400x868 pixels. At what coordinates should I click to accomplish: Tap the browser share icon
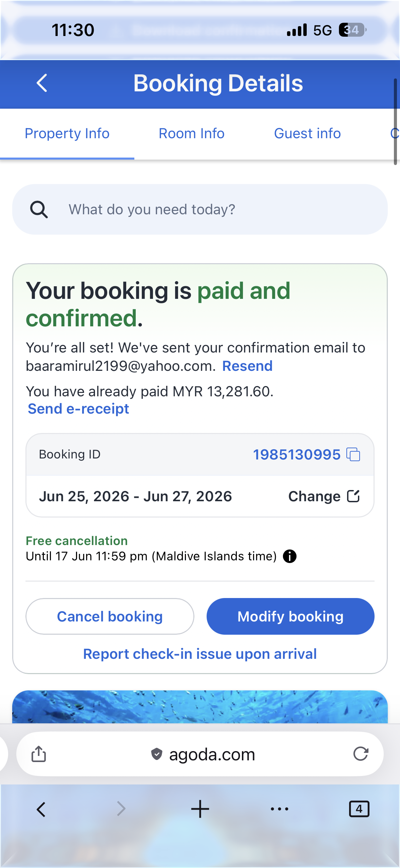(39, 754)
